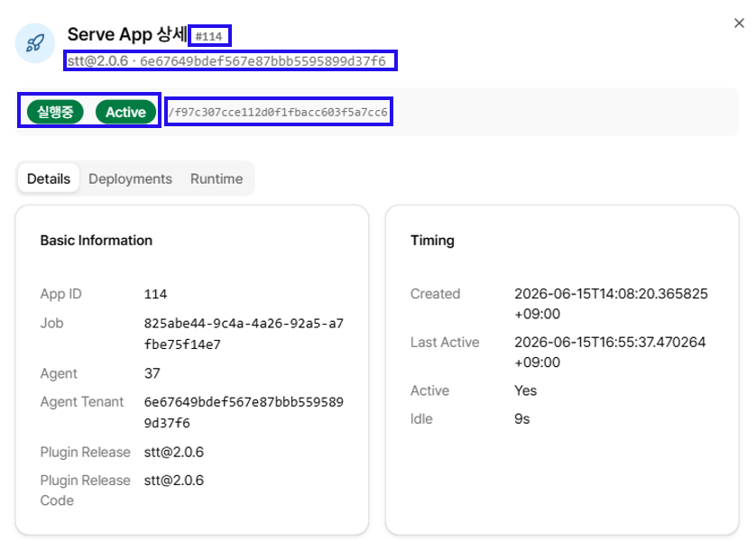The image size is (756, 541).
Task: Click the stt@2.0.6 · 6e67649b subtitle text
Action: 226,61
